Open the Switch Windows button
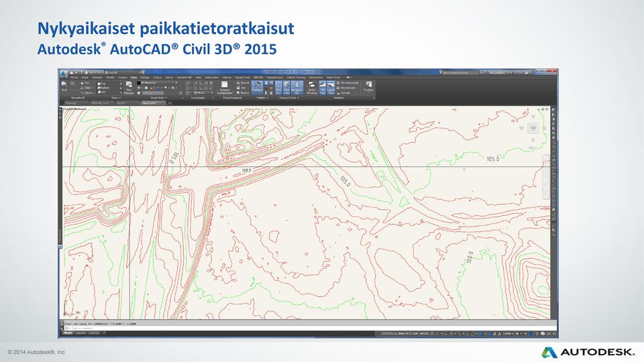The image size is (644, 362). pyautogui.click(x=312, y=88)
